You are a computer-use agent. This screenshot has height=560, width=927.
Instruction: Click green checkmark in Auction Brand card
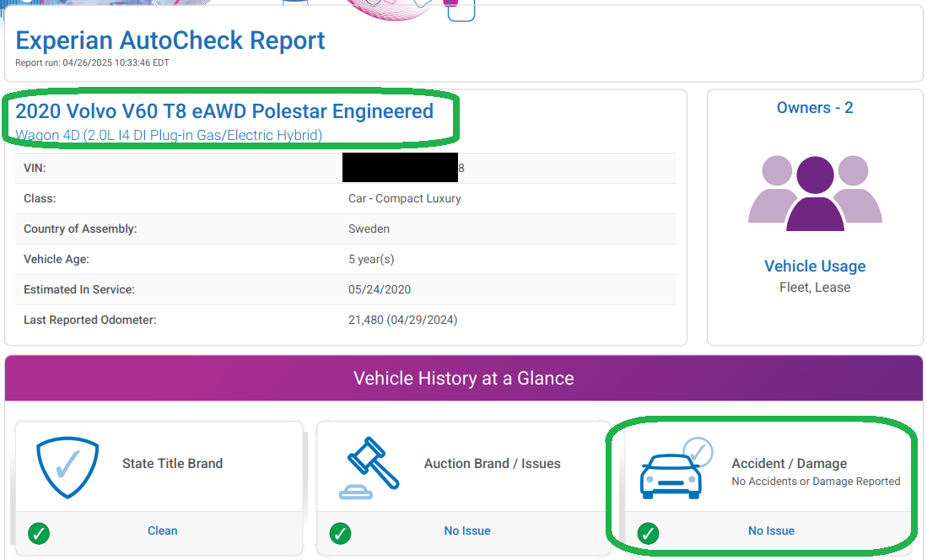[x=340, y=533]
